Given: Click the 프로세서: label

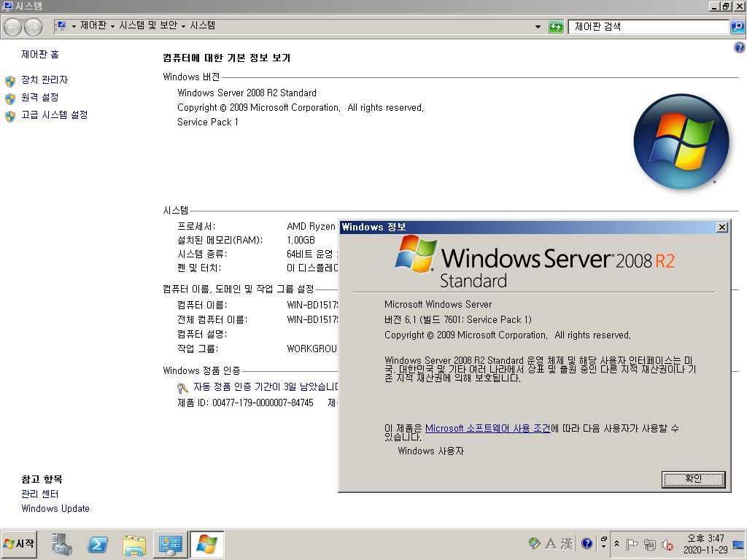Looking at the screenshot, I should tap(196, 226).
